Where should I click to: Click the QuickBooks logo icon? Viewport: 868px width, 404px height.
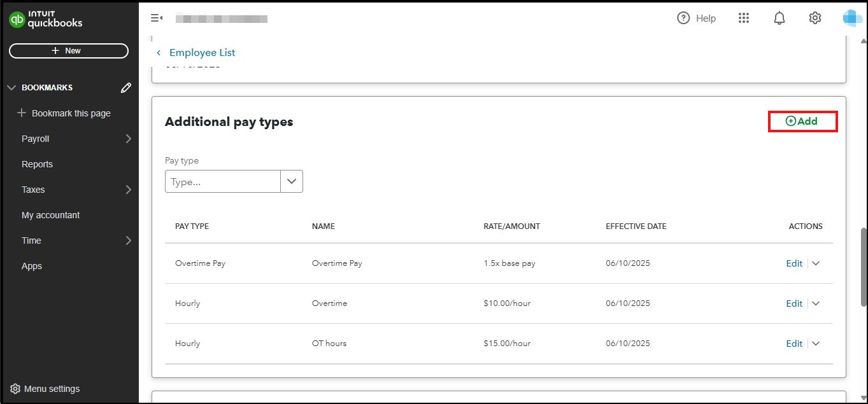[x=17, y=20]
